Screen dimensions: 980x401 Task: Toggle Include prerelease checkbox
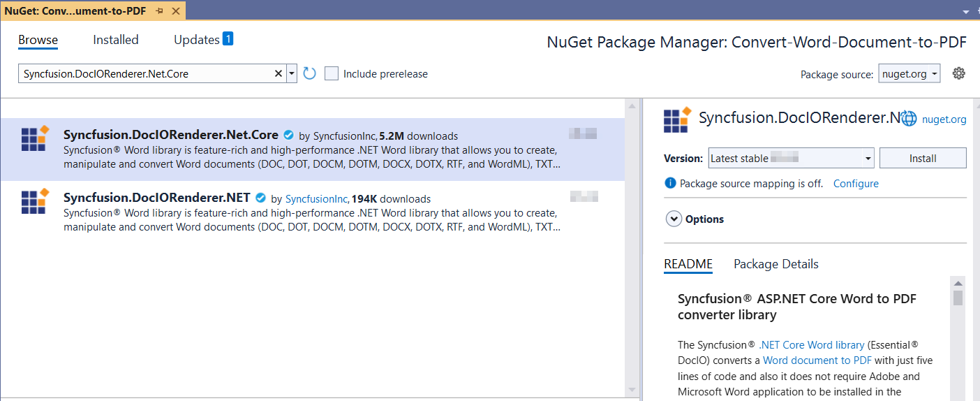pos(332,73)
